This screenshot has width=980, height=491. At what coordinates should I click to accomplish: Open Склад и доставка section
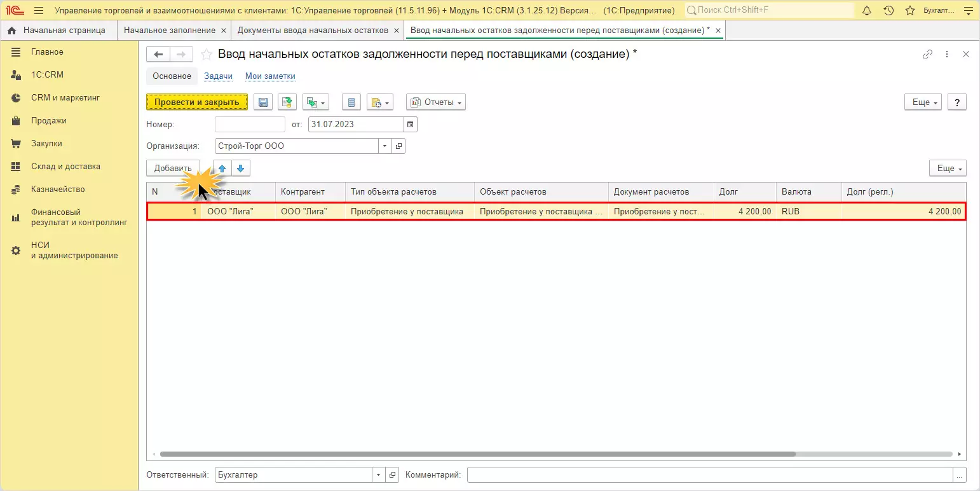pyautogui.click(x=65, y=167)
